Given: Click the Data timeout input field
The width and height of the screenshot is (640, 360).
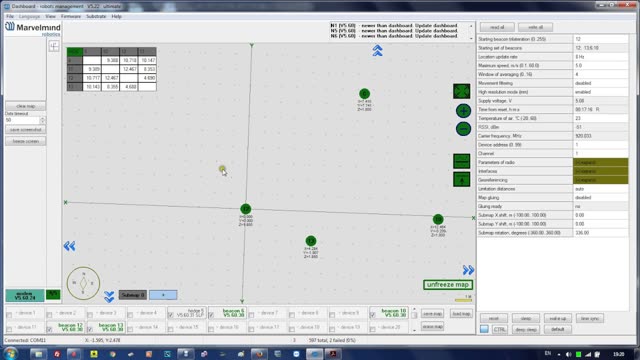Looking at the screenshot, I should pyautogui.click(x=22, y=120).
